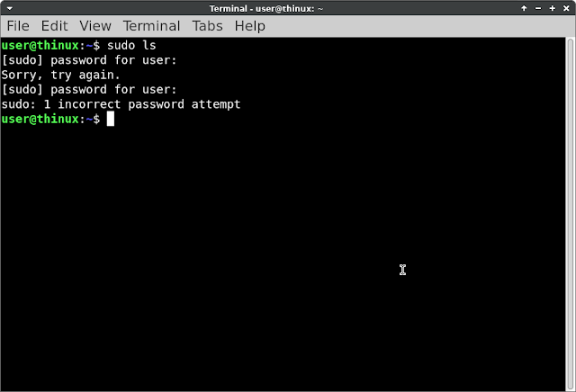The width and height of the screenshot is (576, 392).
Task: Open the window menu arrow in title bar
Action: [x=10, y=8]
